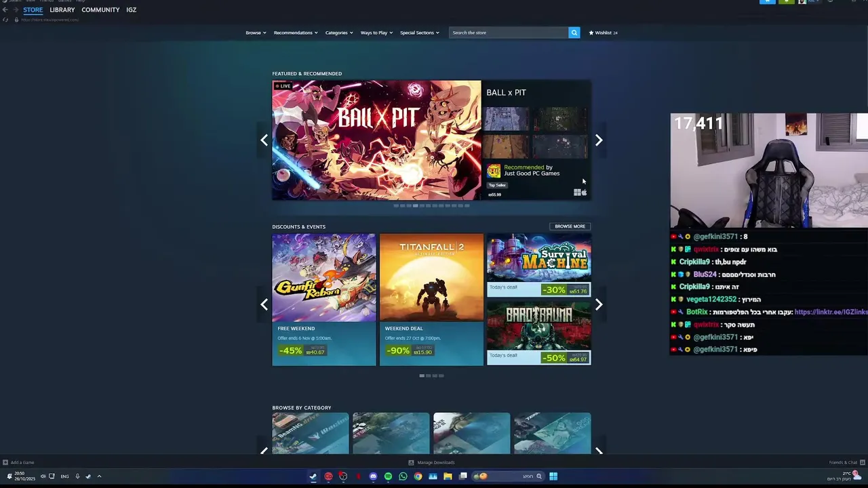The image size is (868, 488).
Task: Show previous featured game with left arrow
Action: coord(264,140)
